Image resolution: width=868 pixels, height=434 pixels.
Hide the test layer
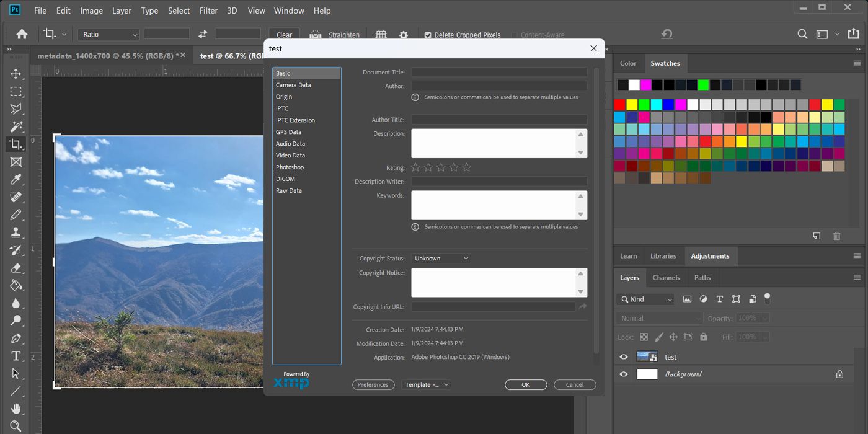pyautogui.click(x=624, y=357)
